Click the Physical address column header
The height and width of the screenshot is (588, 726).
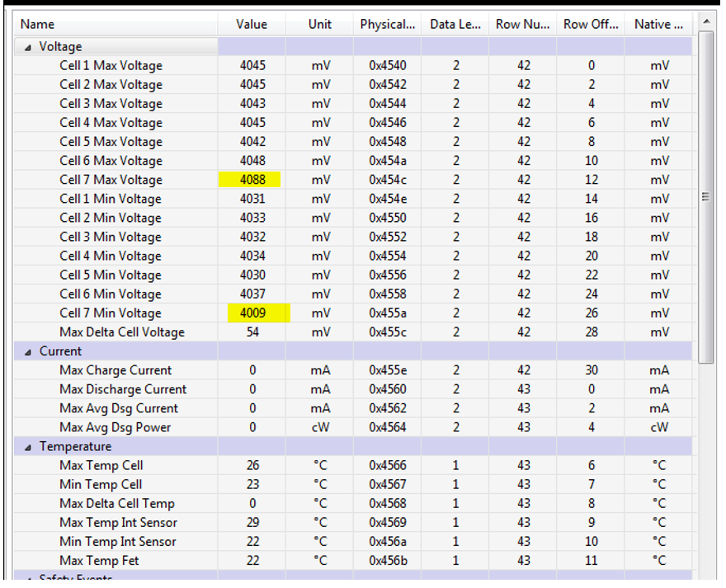coord(387,24)
